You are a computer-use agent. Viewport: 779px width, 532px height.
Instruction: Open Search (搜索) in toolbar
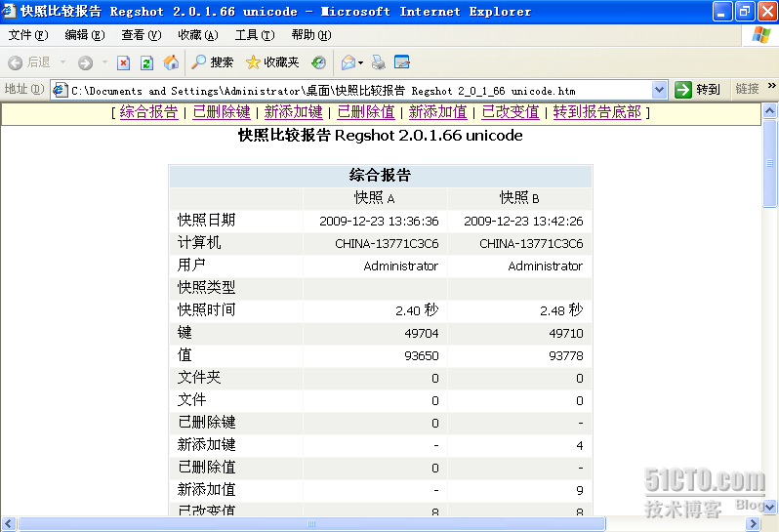click(212, 62)
